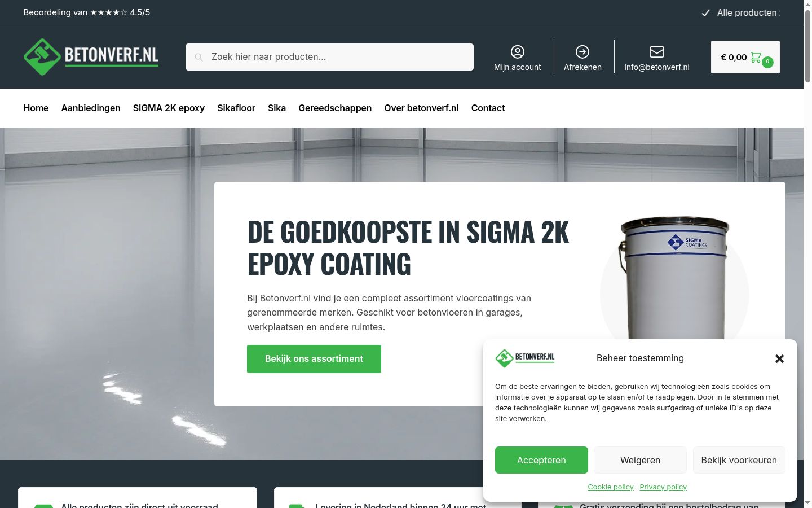
Task: Open the Aanbiedingen menu item
Action: coord(91,108)
